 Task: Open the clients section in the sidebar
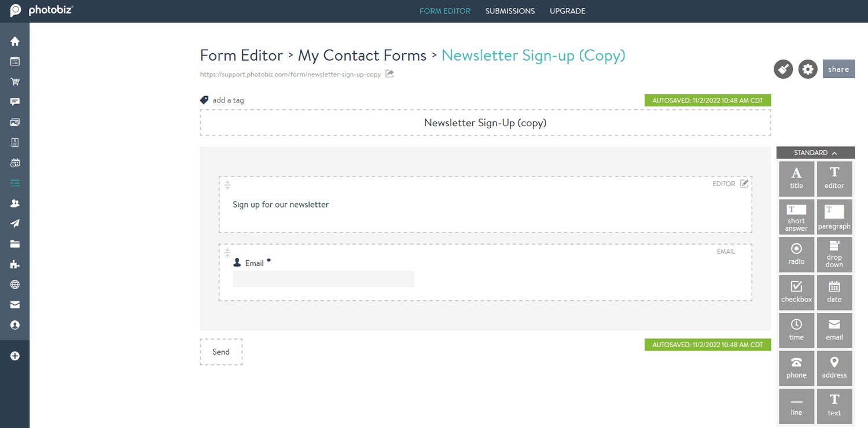(x=14, y=203)
